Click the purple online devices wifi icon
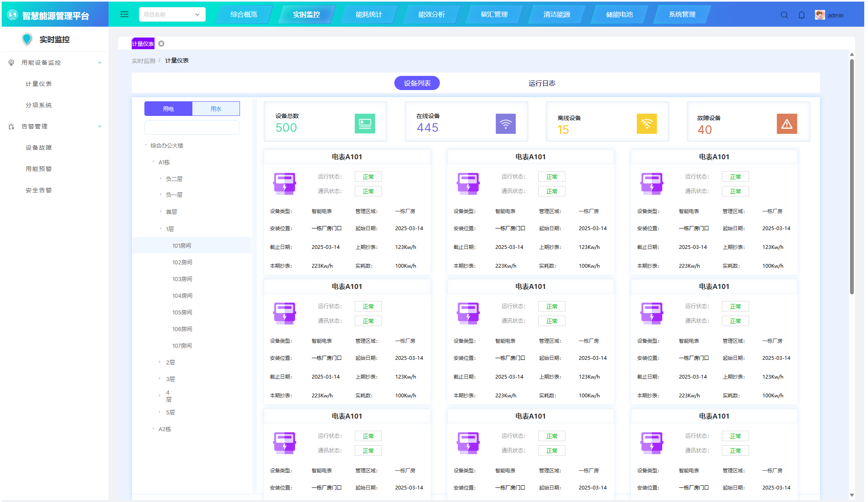Viewport: 868px width, 502px height. tap(505, 123)
